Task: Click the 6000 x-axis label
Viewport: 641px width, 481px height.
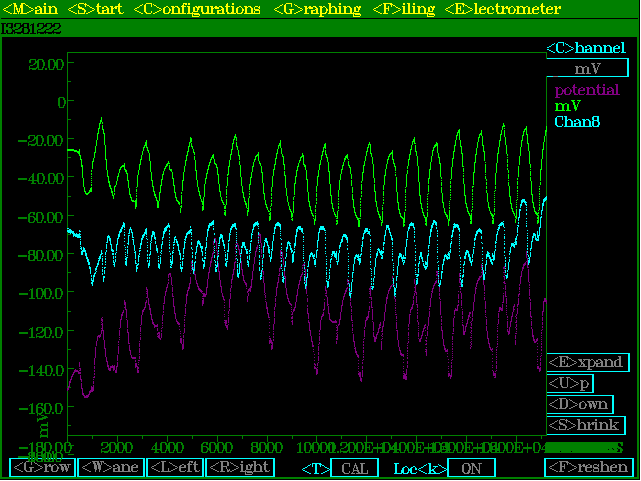Action: [217, 448]
